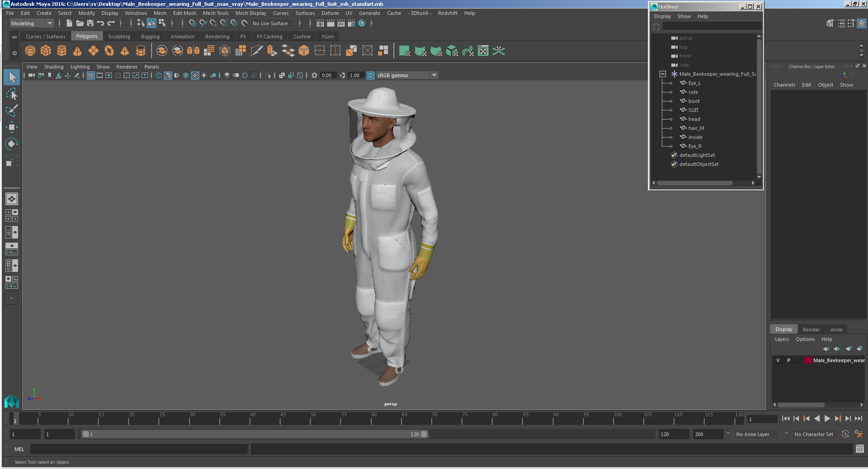Image resolution: width=868 pixels, height=469 pixels.
Task: Click the Mirror geometry shelf icon
Action: (194, 51)
